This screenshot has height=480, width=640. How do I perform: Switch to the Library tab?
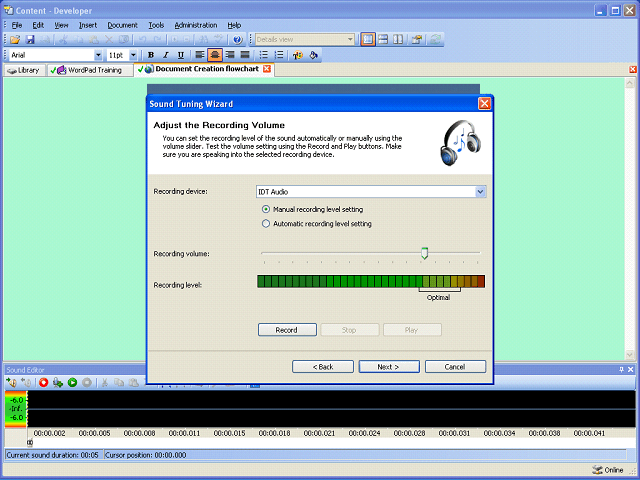[24, 70]
